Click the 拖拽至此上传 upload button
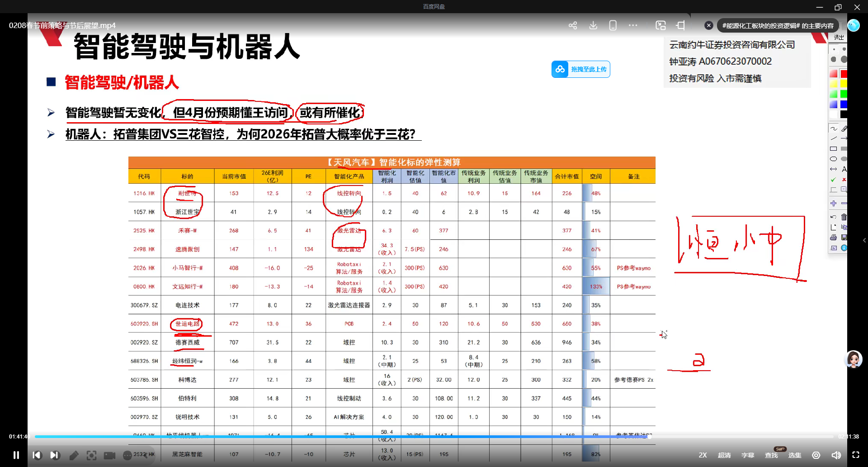 [580, 69]
